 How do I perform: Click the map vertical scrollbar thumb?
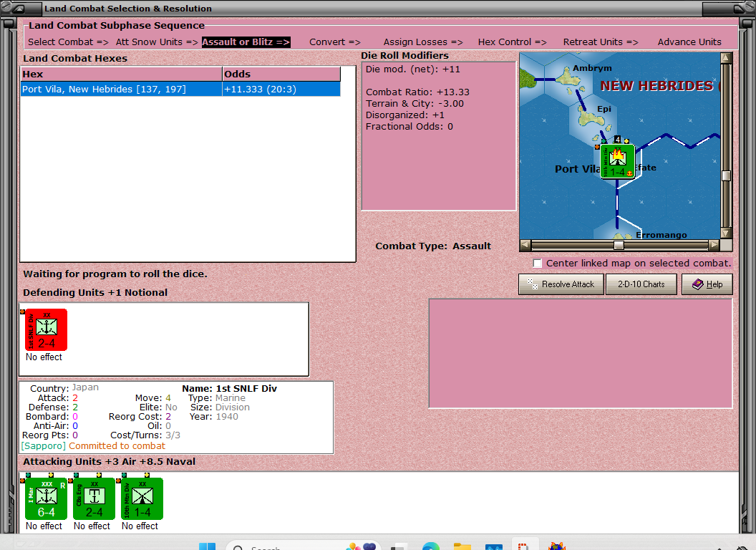pos(726,175)
